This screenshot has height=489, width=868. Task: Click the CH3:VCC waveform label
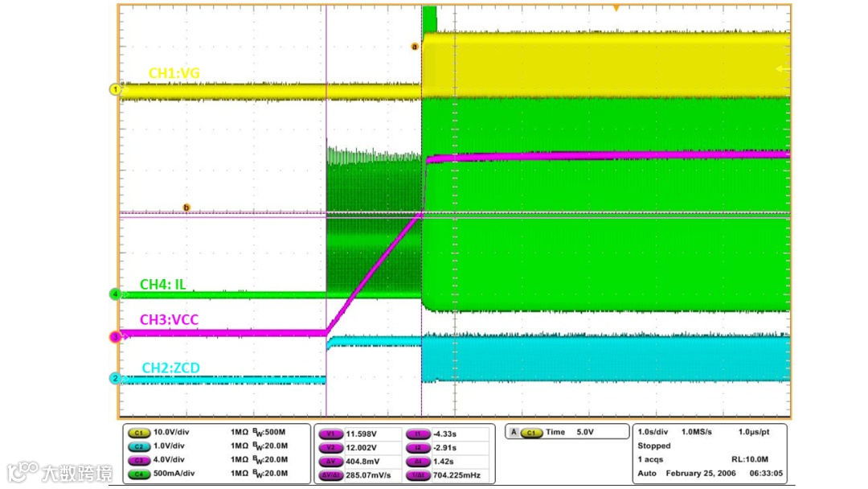pyautogui.click(x=169, y=319)
